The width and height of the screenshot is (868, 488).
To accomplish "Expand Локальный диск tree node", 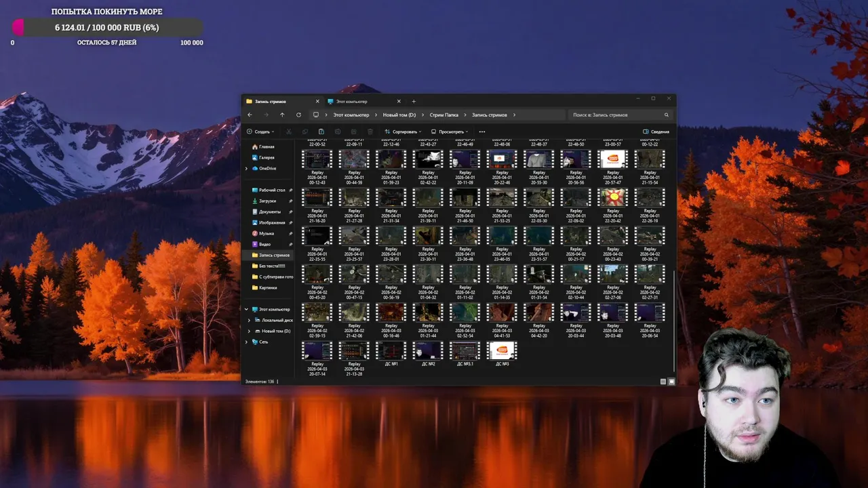I will (250, 320).
